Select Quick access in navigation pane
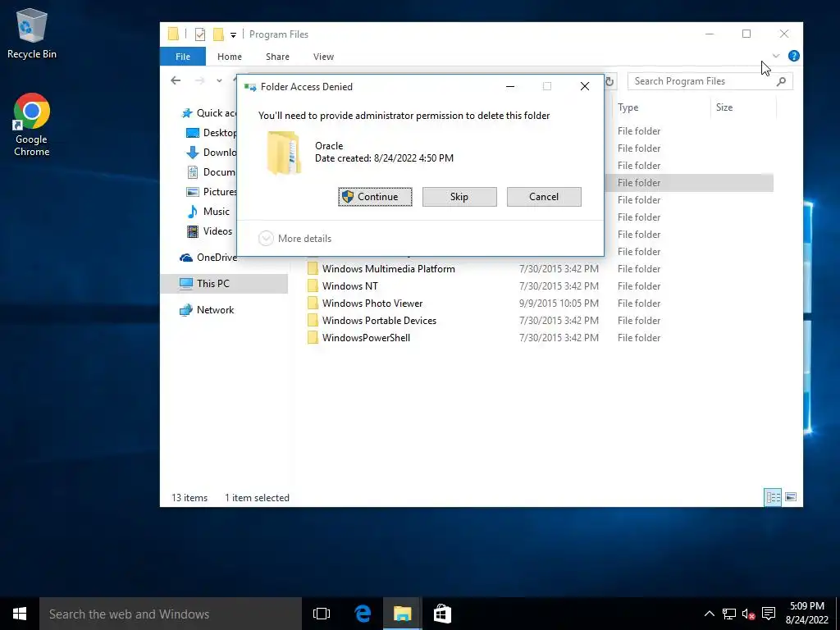The image size is (840, 630). pyautogui.click(x=209, y=113)
